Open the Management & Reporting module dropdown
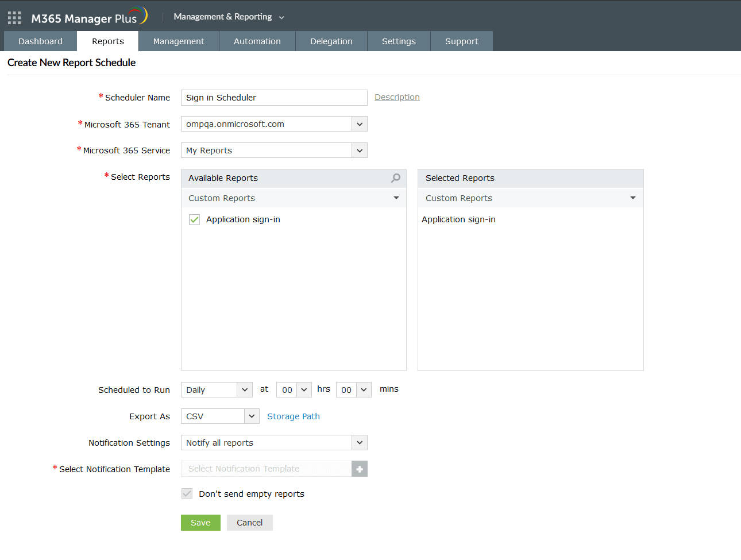This screenshot has height=560, width=741. 229,17
